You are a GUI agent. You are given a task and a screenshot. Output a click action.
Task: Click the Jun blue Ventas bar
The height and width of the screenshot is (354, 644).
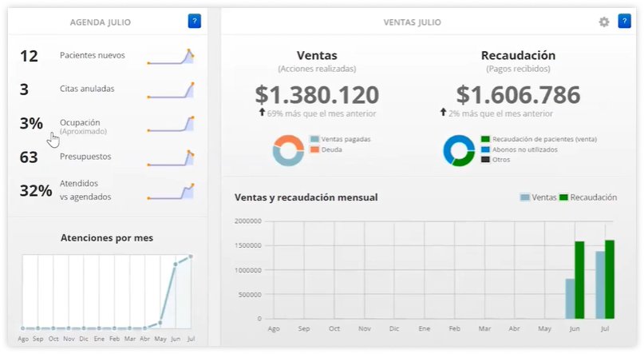pos(570,298)
